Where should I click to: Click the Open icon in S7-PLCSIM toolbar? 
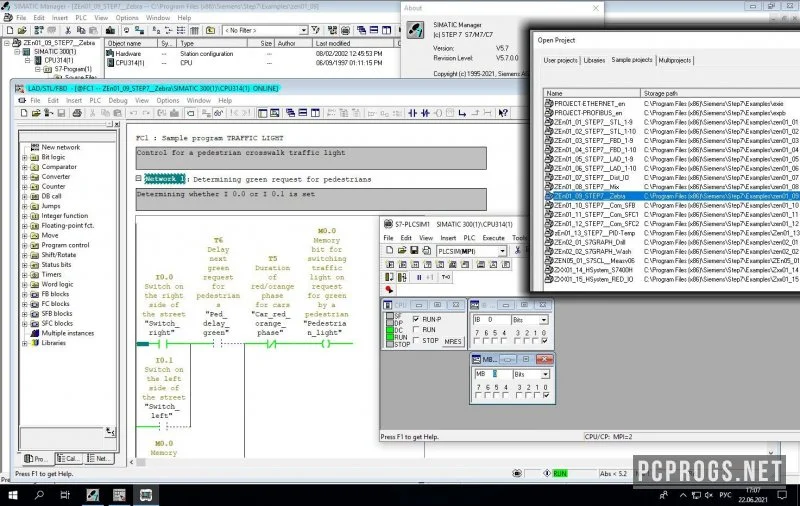pyautogui.click(x=402, y=250)
